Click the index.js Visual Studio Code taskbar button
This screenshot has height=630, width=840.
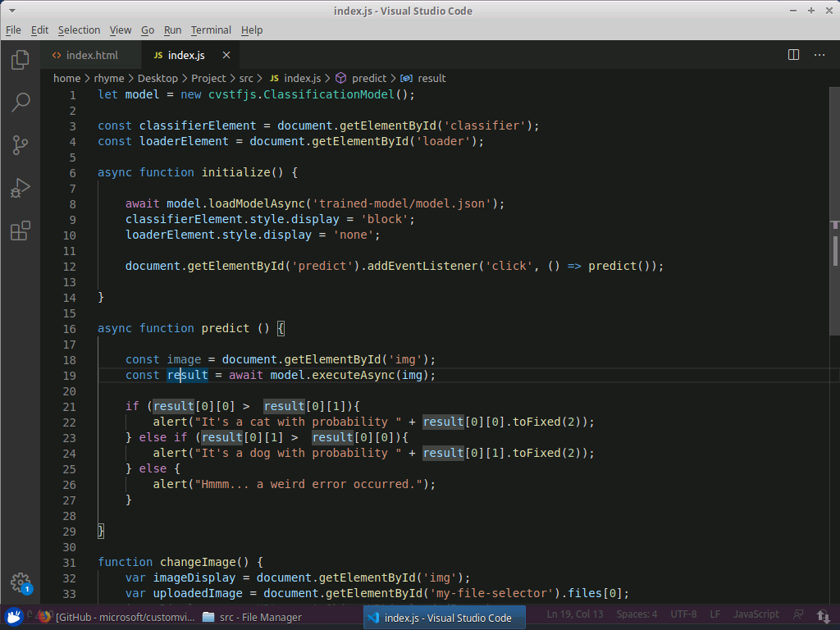(444, 618)
